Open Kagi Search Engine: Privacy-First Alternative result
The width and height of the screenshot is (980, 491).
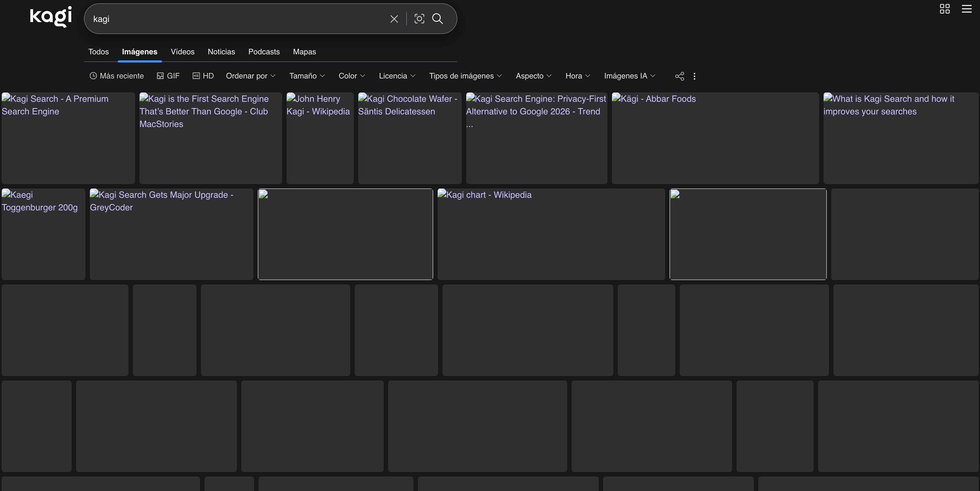coord(536,138)
